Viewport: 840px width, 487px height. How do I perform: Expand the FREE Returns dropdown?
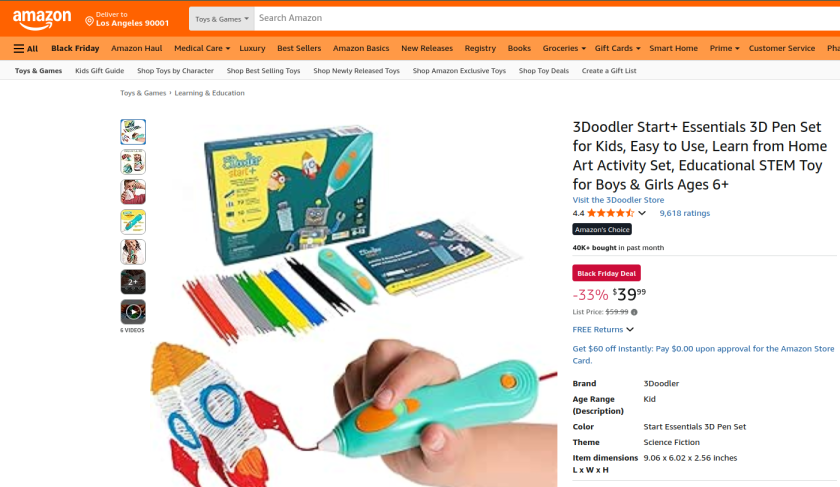click(x=603, y=329)
